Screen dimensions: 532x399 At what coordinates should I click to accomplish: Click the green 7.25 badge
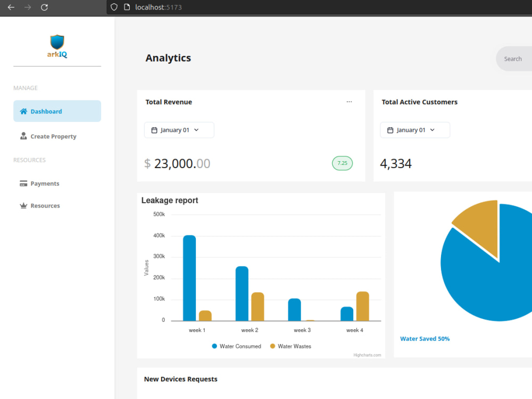[342, 163]
